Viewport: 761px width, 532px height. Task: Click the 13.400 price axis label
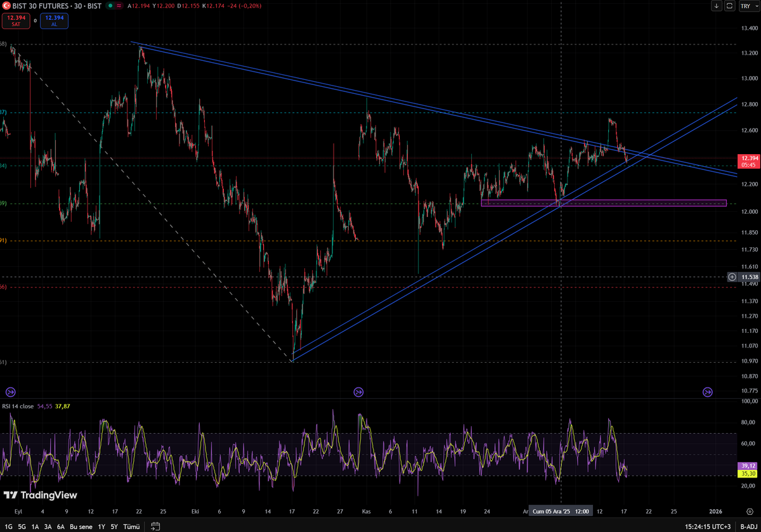click(749, 29)
